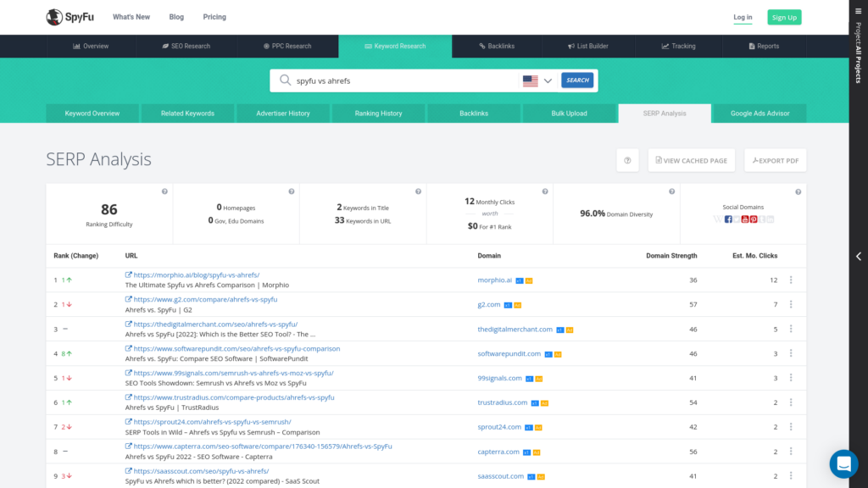Open row options menu for morphio.ai
This screenshot has height=488, width=868.
pyautogui.click(x=791, y=280)
